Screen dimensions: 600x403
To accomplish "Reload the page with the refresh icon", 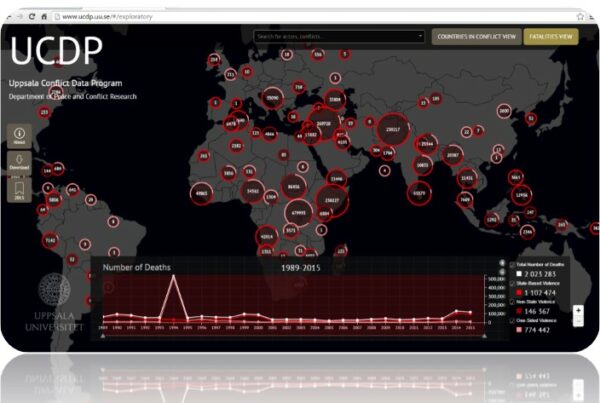I will 32,17.
